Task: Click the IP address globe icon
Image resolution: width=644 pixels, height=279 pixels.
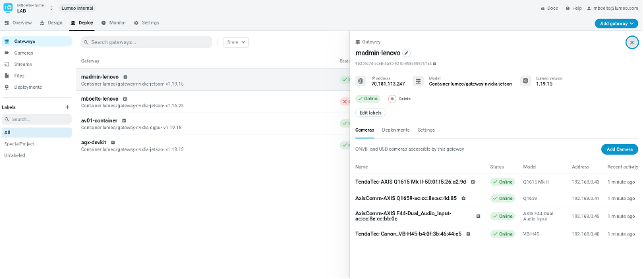Action: tap(361, 81)
